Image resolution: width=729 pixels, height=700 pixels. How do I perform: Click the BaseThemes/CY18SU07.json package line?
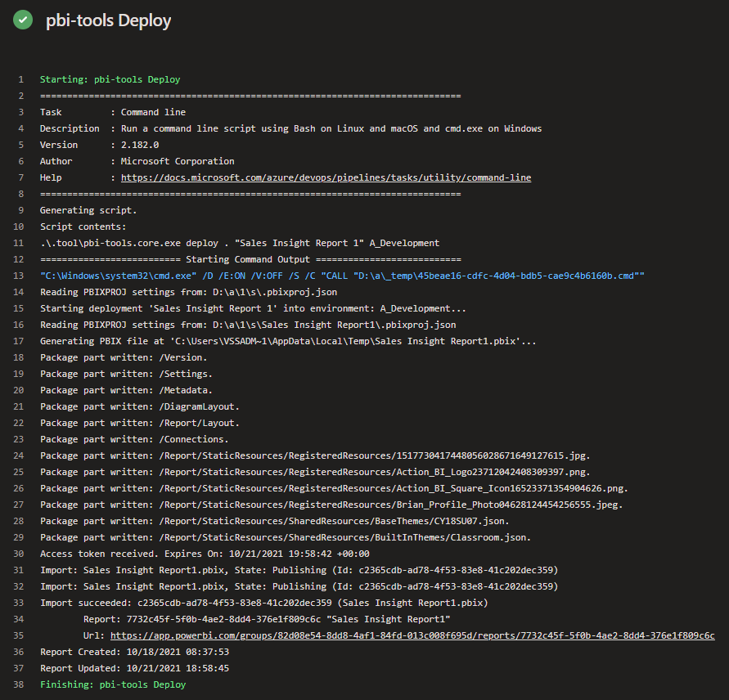coord(275,521)
